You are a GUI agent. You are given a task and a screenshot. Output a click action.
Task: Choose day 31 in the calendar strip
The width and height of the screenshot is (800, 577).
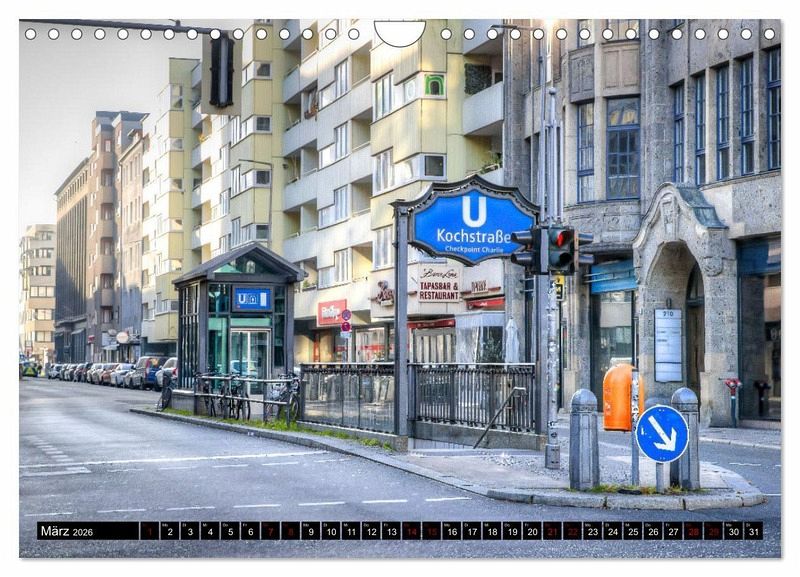754,531
